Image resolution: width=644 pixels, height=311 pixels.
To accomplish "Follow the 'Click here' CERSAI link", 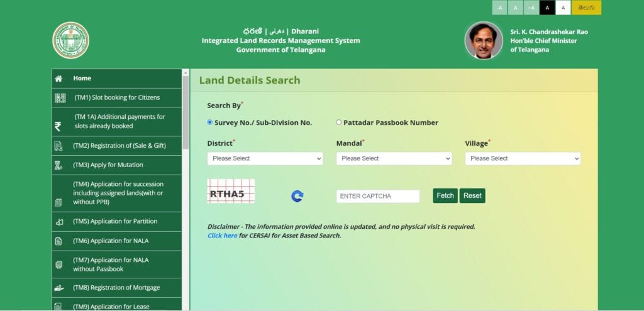I will (x=222, y=236).
